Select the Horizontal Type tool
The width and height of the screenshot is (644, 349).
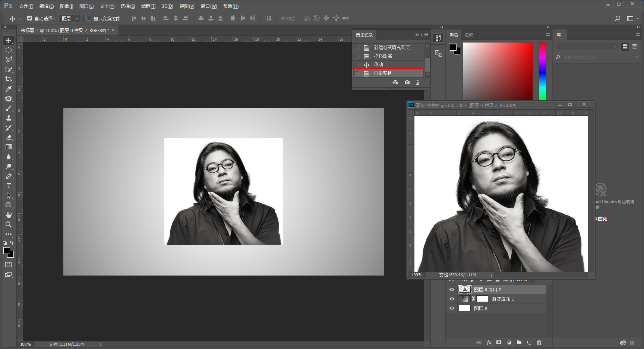(x=9, y=186)
